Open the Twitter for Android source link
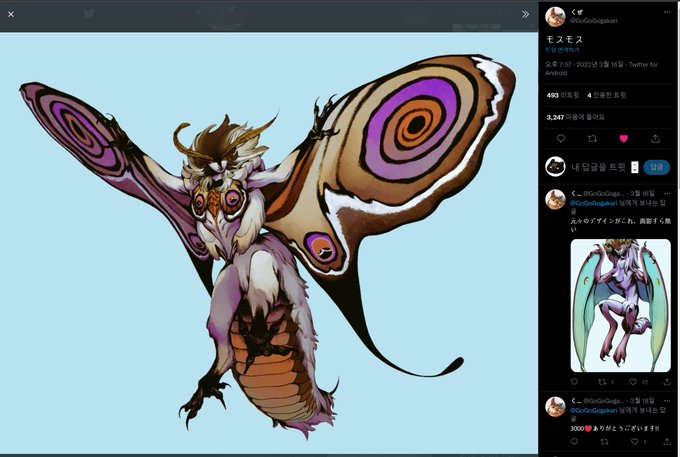The width and height of the screenshot is (680, 457). (601, 69)
